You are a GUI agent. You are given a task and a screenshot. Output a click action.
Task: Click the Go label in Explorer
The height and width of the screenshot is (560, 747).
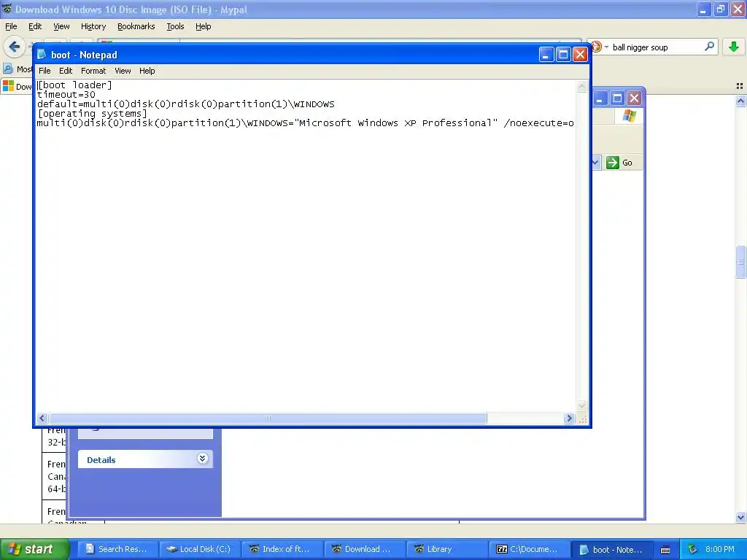click(627, 163)
